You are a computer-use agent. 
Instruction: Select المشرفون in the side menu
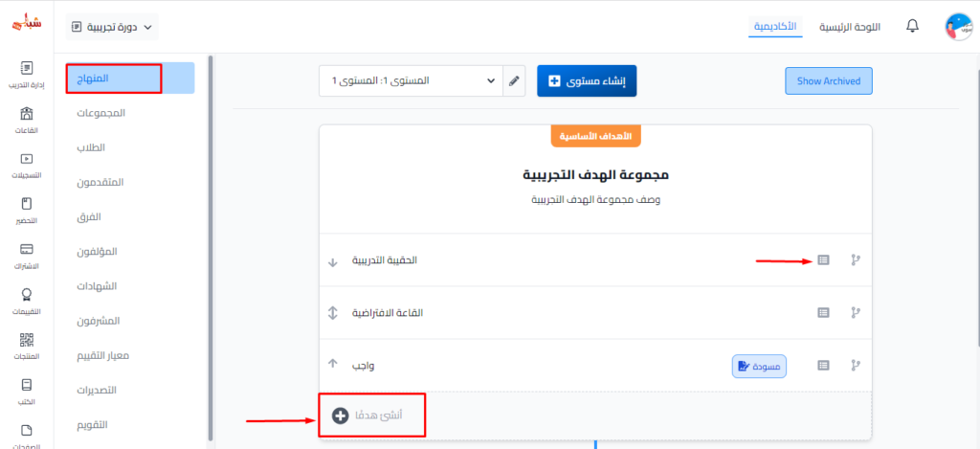[99, 321]
